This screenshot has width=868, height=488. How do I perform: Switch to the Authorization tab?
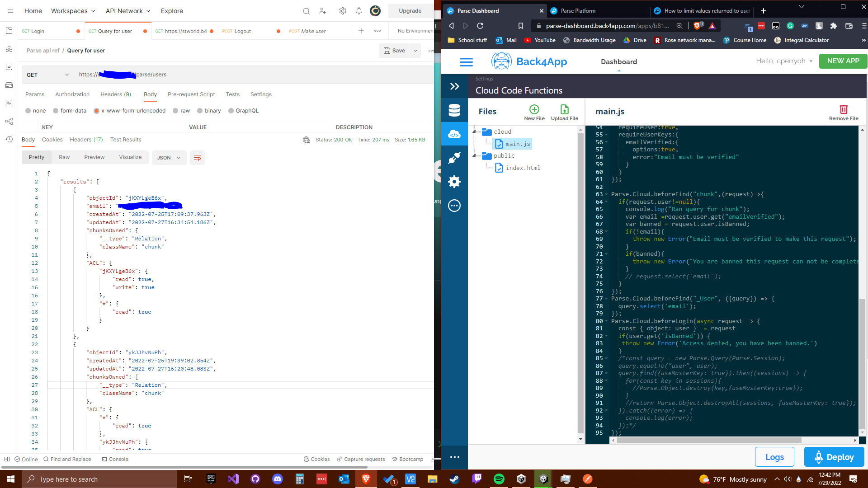(72, 94)
